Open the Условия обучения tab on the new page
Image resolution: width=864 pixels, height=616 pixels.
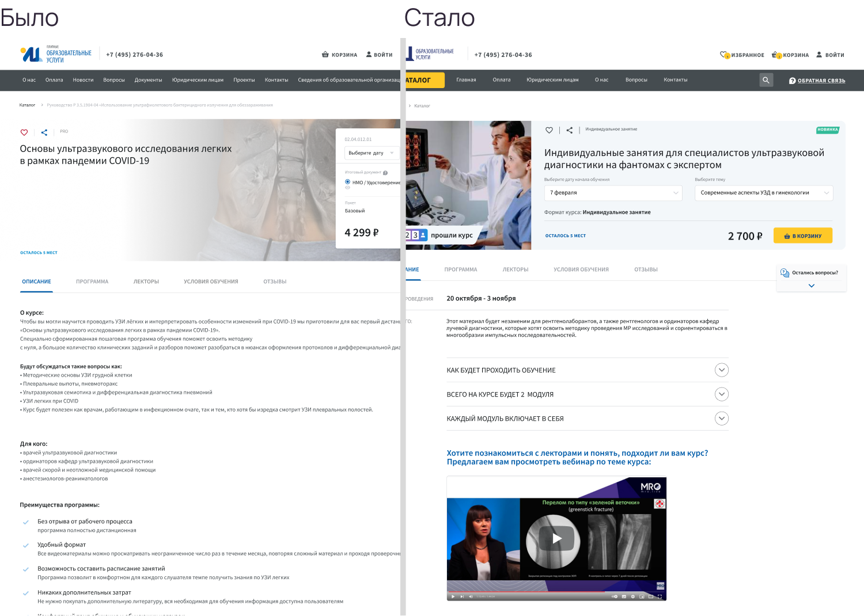581,269
